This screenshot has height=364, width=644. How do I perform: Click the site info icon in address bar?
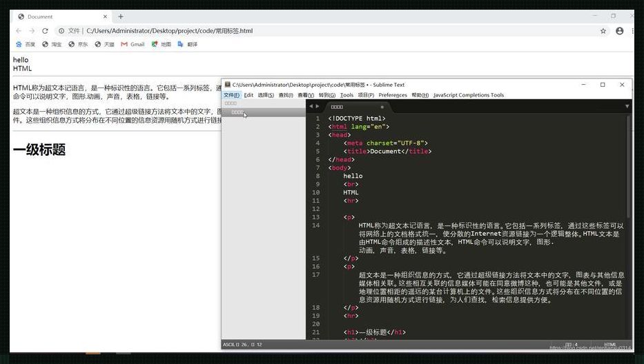coord(61,31)
